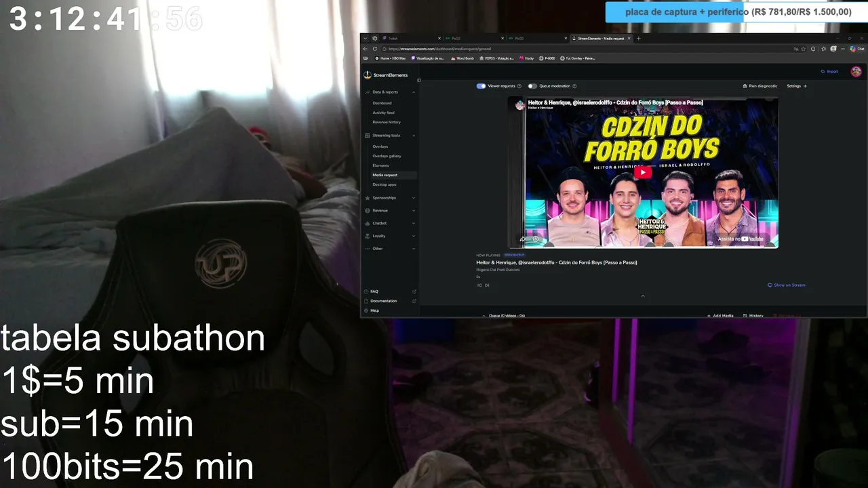The height and width of the screenshot is (488, 868).
Task: Open Revenue history in the sidebar
Action: tap(387, 122)
